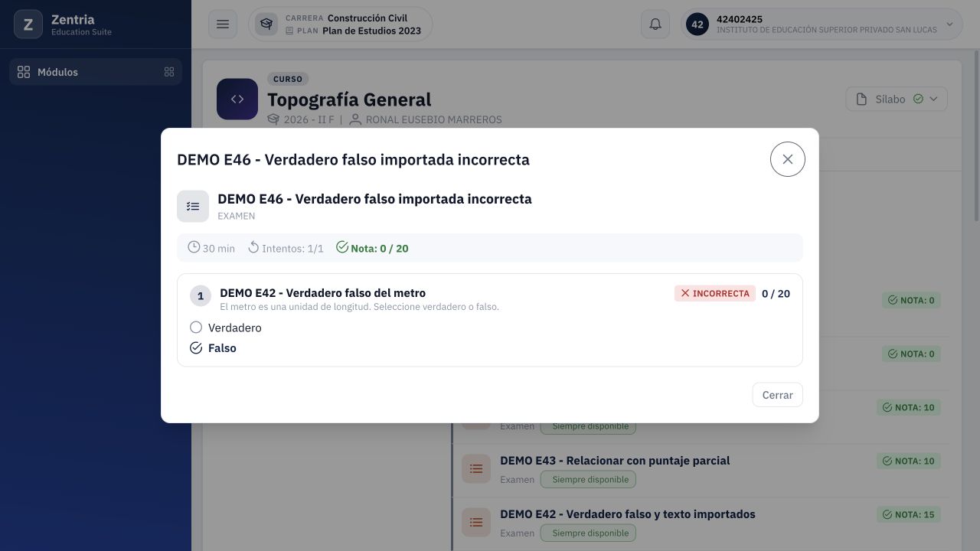Open the Sílabo dropdown

coord(897,99)
